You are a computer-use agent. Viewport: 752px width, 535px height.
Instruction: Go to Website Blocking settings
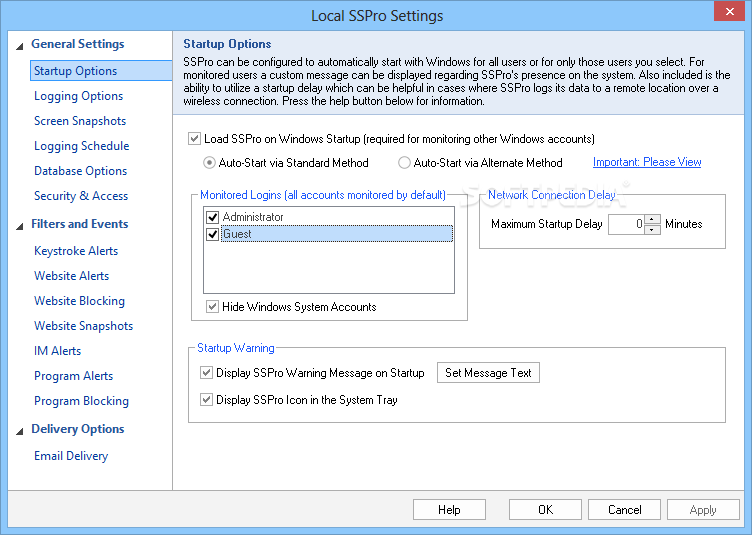click(79, 301)
